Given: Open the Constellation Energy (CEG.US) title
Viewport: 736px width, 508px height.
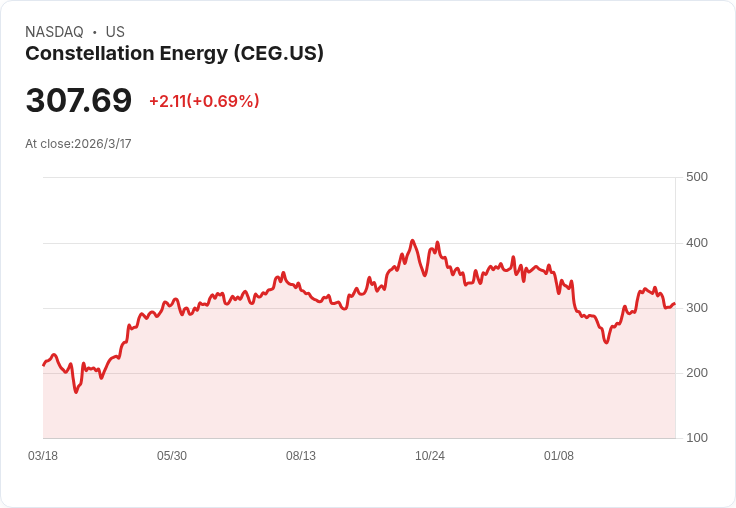Looking at the screenshot, I should pos(174,54).
